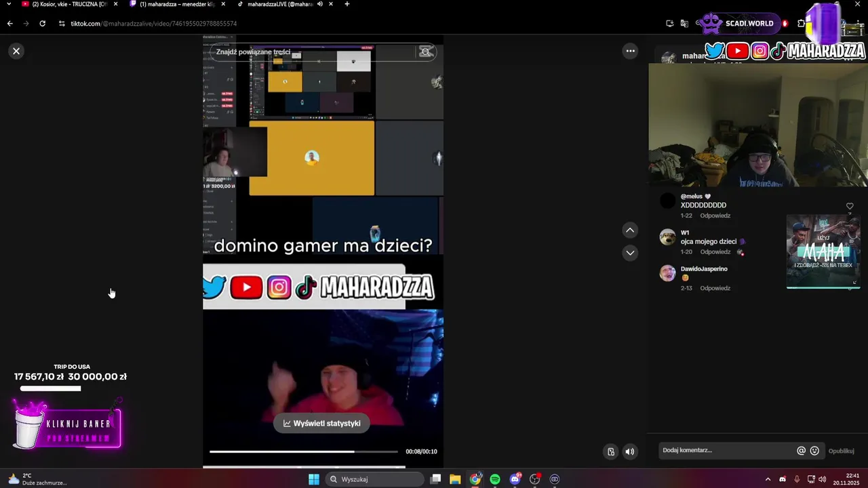
Task: Click the 'UŻYJ MAHA' Tebex promo banner
Action: (x=823, y=251)
